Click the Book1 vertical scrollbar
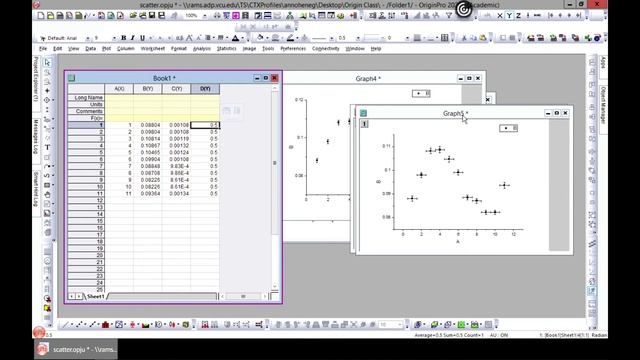The image size is (640, 360). click(275, 188)
